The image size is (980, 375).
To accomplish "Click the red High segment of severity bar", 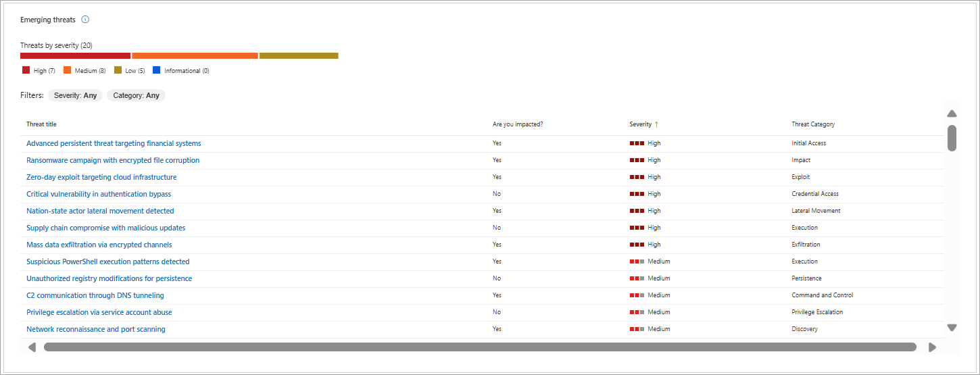I will click(75, 55).
